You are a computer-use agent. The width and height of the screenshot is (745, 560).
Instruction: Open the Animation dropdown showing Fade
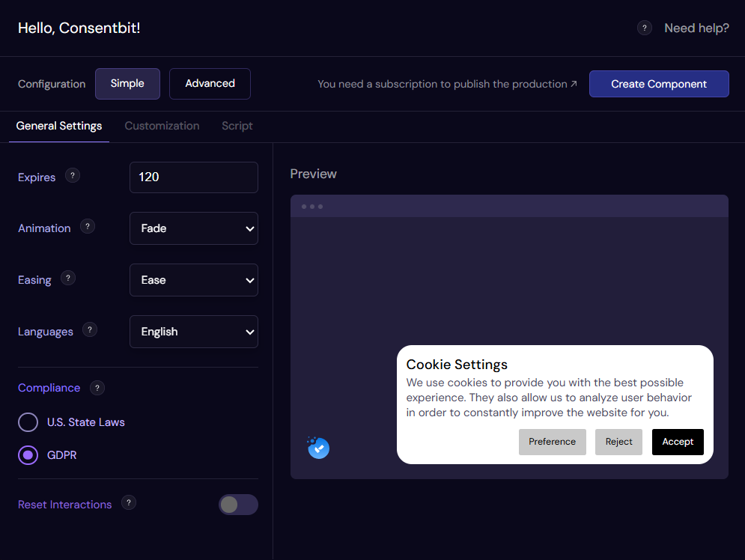coord(194,228)
